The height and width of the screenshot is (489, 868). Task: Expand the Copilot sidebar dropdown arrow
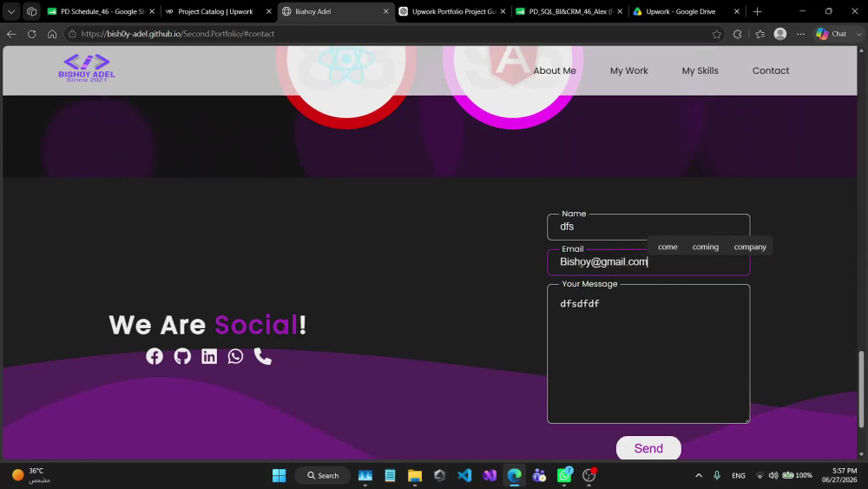pyautogui.click(x=858, y=34)
